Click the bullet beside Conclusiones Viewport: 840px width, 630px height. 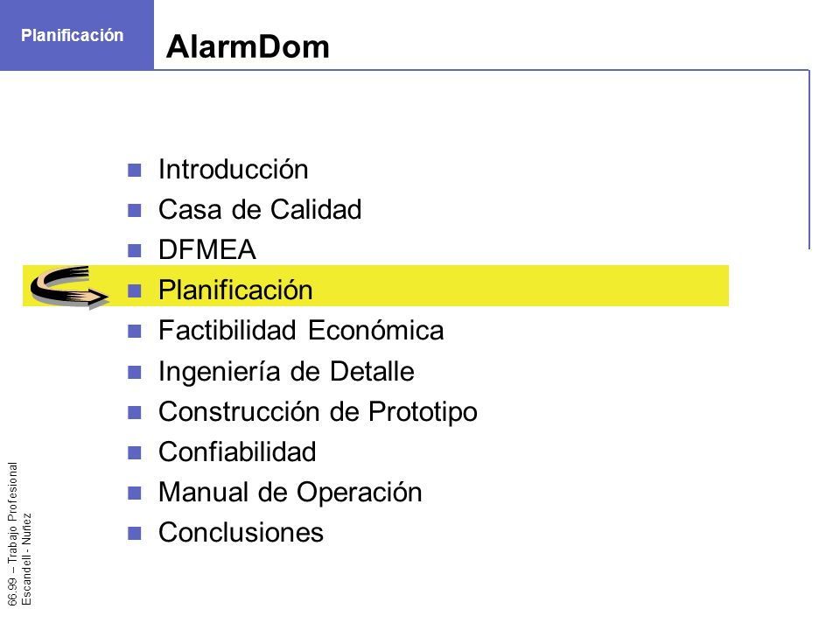135,533
